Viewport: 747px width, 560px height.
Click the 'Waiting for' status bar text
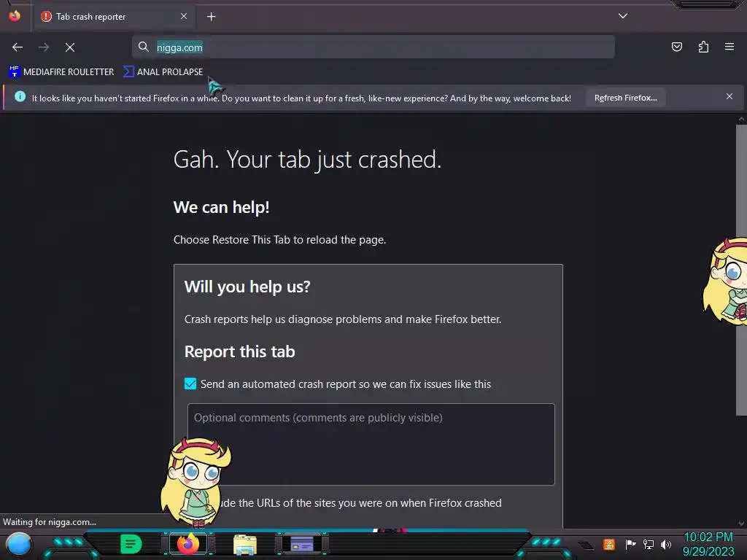pos(50,522)
